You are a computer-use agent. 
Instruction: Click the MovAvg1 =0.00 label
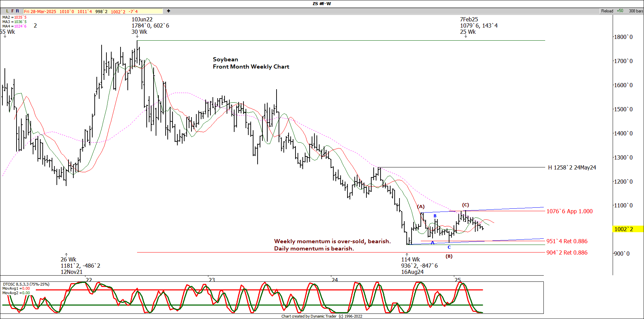[16, 288]
